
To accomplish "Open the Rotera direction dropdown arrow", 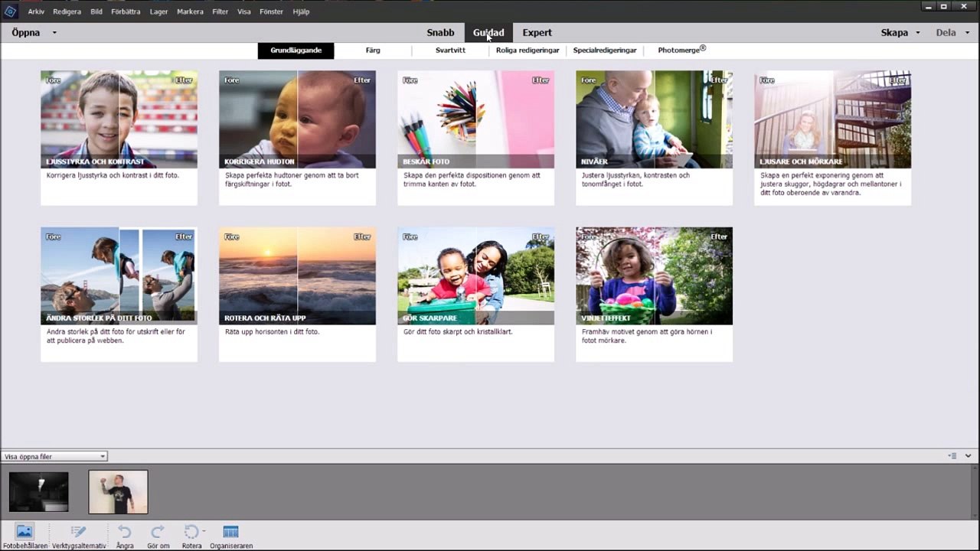I will point(204,530).
